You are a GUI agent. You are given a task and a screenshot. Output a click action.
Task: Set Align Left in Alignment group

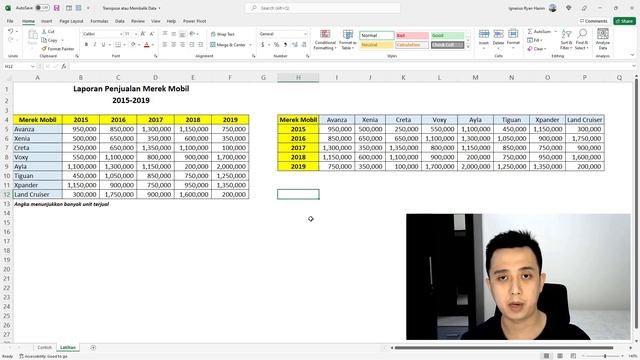165,44
